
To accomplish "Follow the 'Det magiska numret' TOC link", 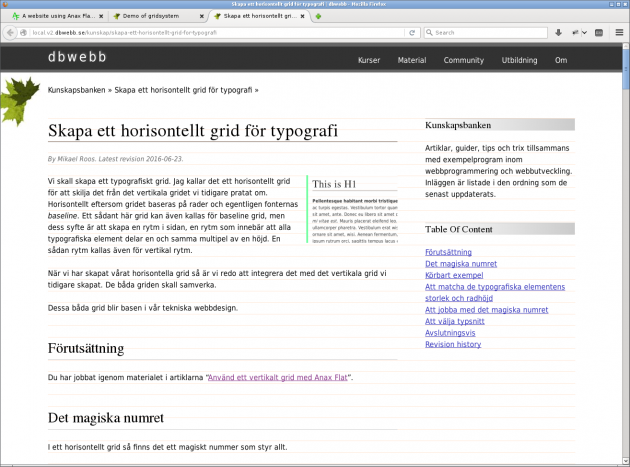I will (461, 264).
